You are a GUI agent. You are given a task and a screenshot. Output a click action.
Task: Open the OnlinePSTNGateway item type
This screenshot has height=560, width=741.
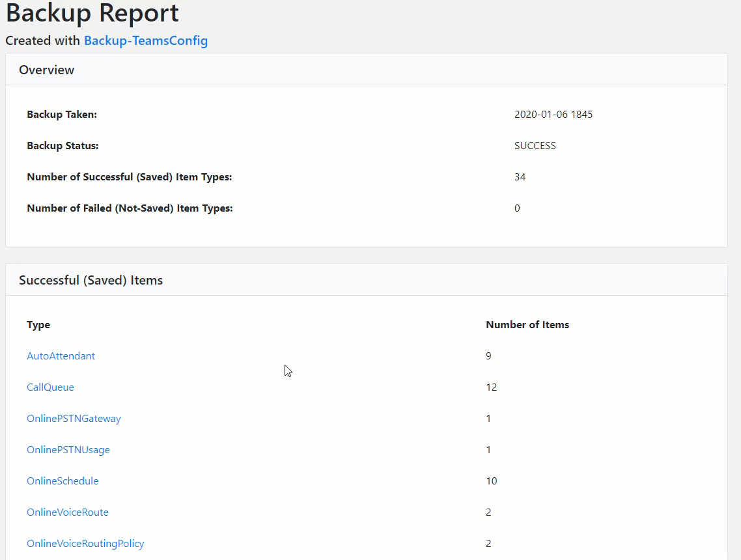point(74,418)
